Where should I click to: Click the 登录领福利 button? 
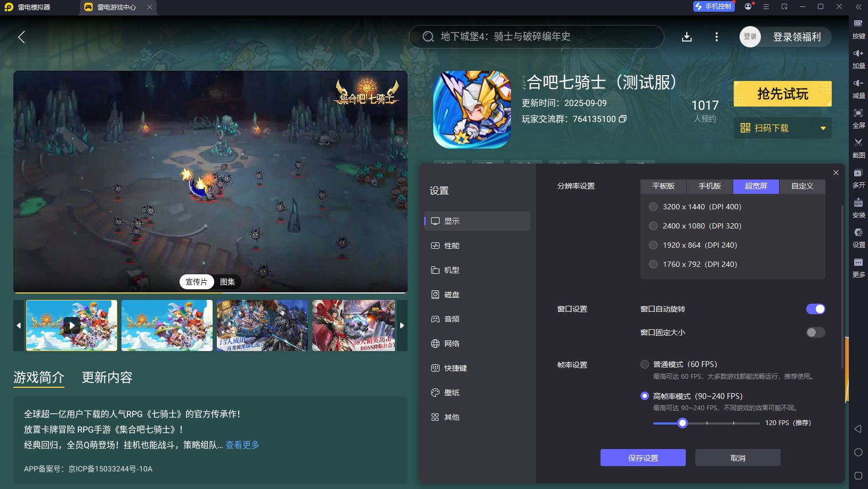797,37
